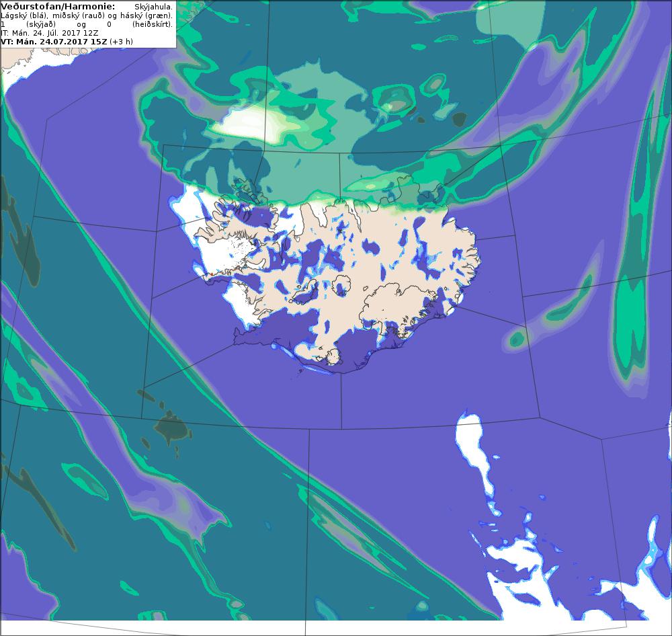This screenshot has height=636, width=672.
Task: Click the 'VT: Mán. 24.07.2017 15Z' valid time text
Action: pos(54,42)
